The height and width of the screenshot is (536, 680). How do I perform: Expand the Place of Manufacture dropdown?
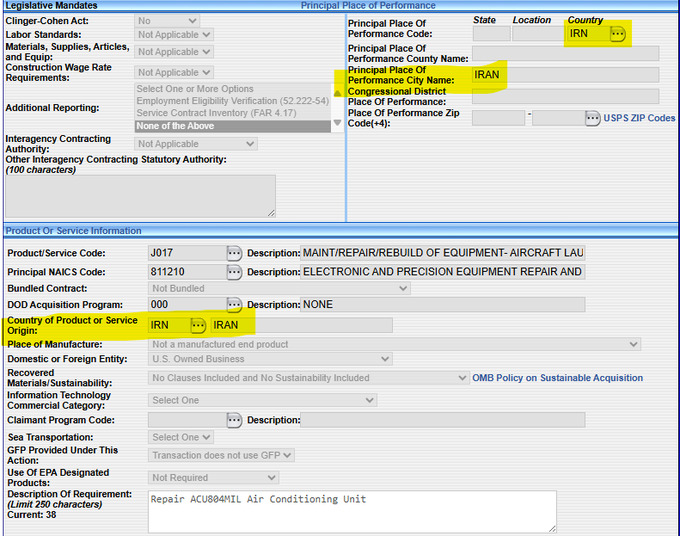[395, 344]
